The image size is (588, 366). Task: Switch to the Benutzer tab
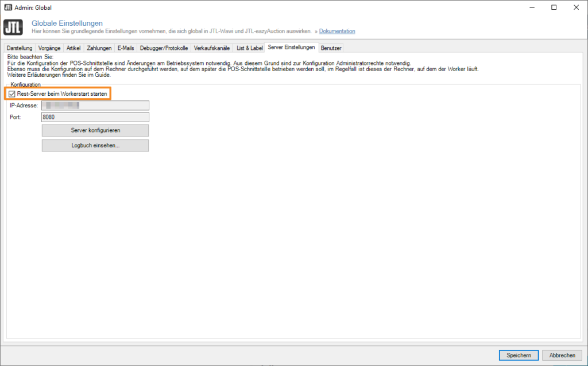(331, 48)
